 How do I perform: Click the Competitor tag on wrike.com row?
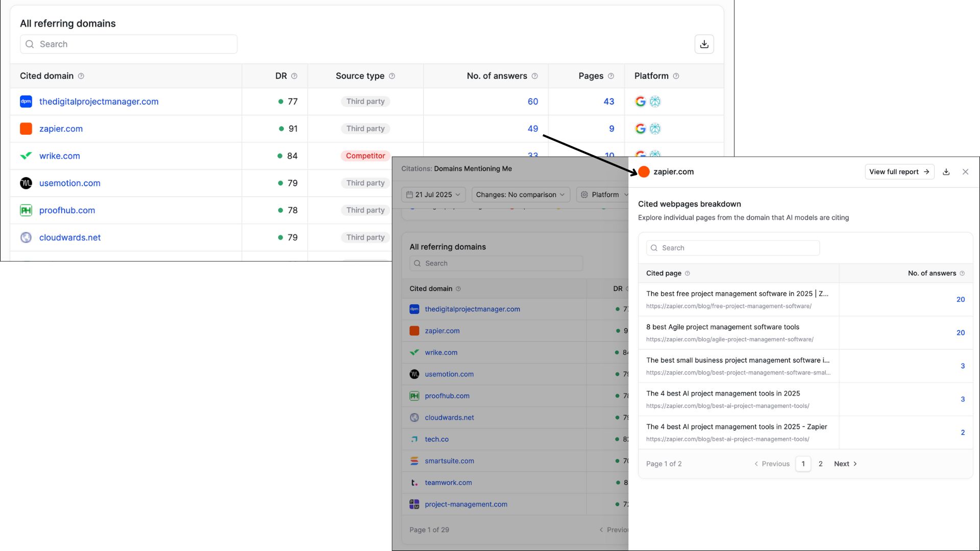365,156
